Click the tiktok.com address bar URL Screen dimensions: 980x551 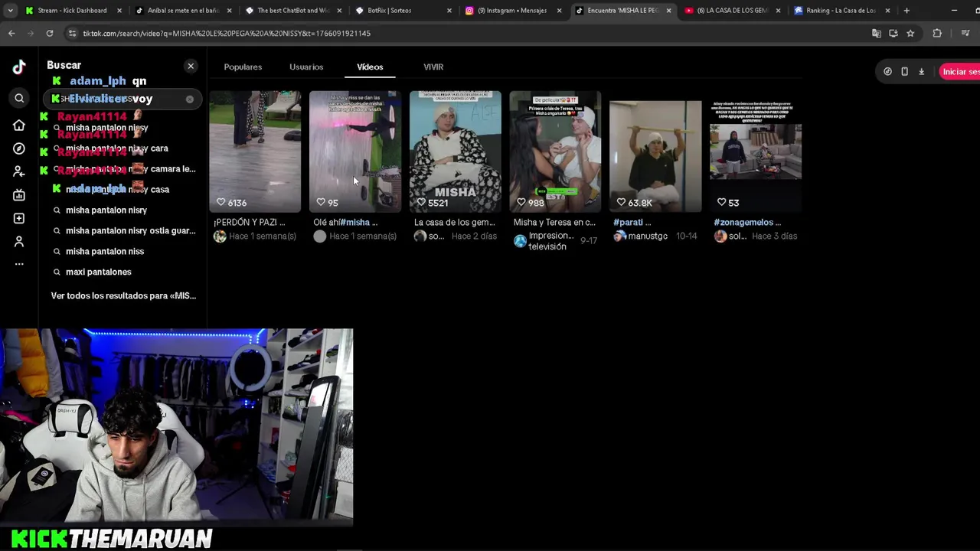[x=227, y=34]
